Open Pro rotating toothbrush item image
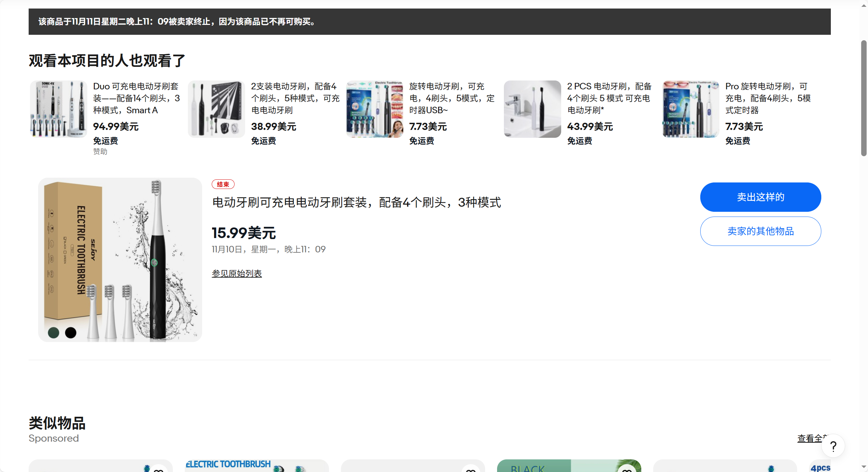Viewport: 868px width, 472px height. click(x=690, y=109)
